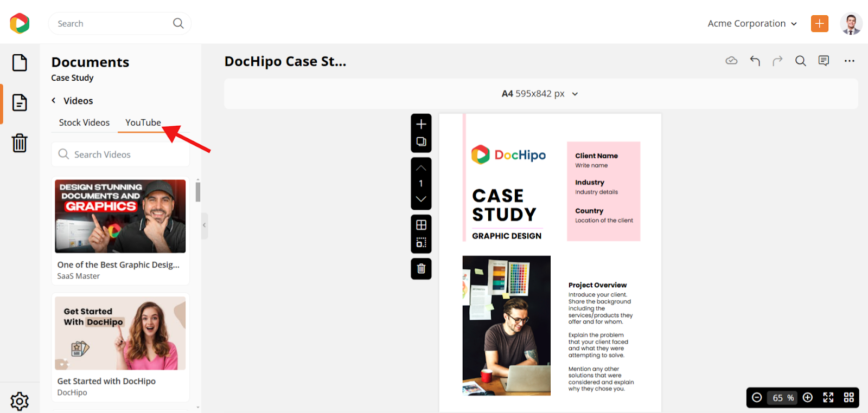
Task: Zoom in with the plus icon
Action: 807,397
